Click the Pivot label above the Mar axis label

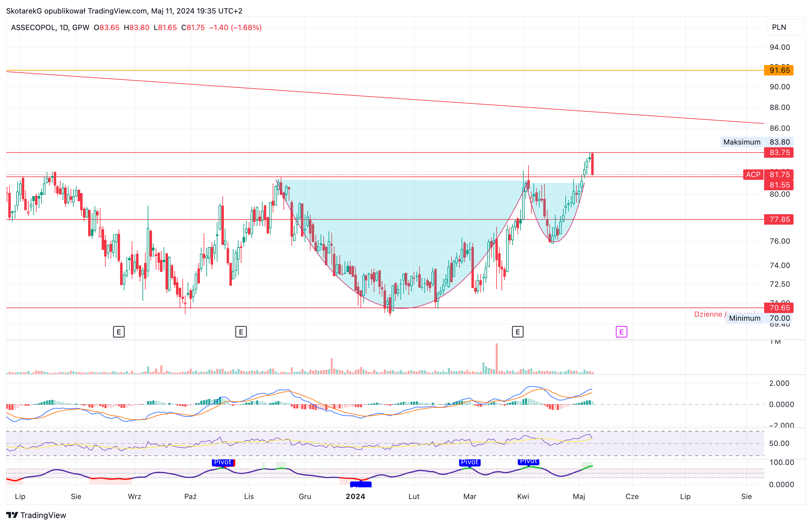click(470, 462)
